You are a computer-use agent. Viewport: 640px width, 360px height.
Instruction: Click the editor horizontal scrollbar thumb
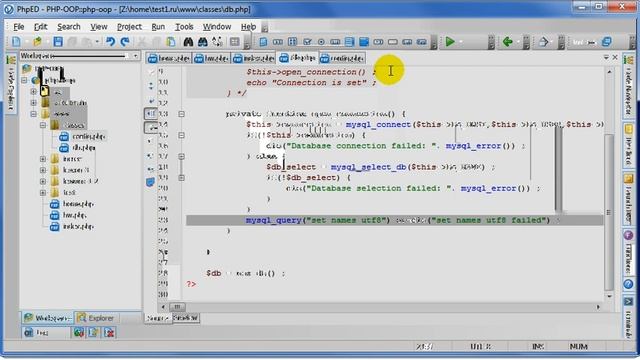tap(177, 307)
